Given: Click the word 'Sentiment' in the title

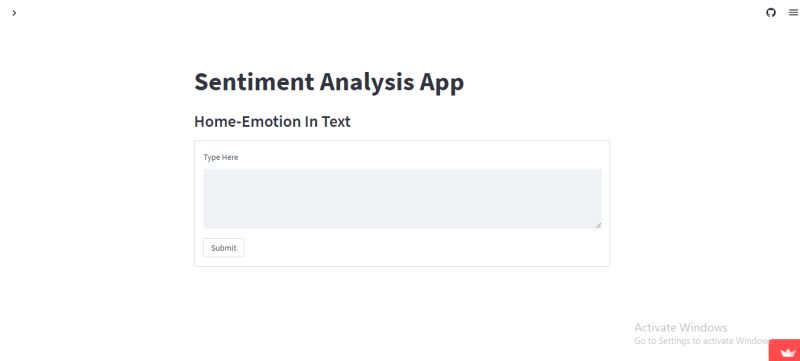Looking at the screenshot, I should point(254,82).
